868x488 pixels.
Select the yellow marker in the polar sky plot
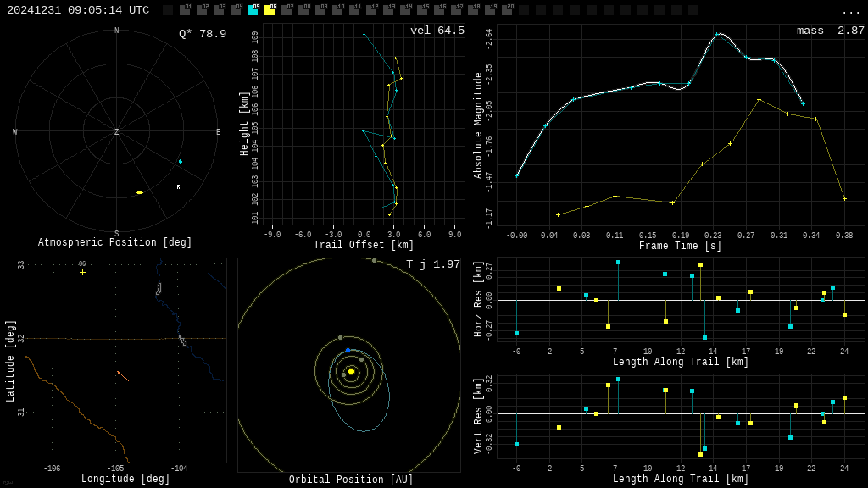[x=140, y=192]
